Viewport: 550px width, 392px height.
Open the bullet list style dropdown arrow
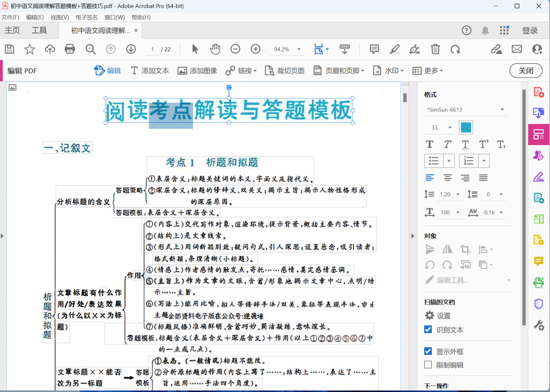coord(449,161)
